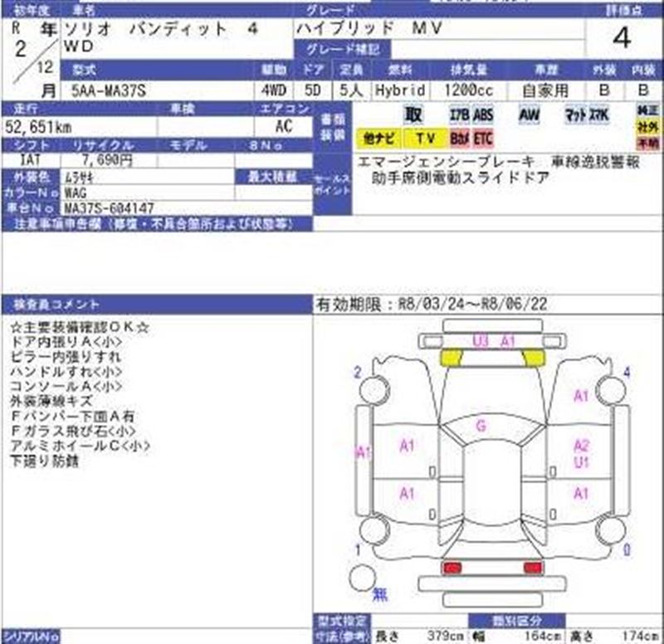Click the exterior color ムラサキ
664x644 pixels.
(79, 178)
